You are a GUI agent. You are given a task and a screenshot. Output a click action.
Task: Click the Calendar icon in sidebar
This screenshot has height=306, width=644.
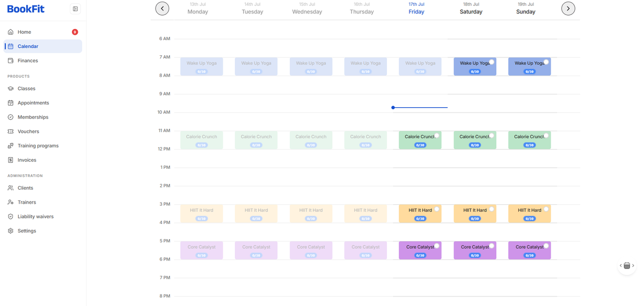point(10,47)
